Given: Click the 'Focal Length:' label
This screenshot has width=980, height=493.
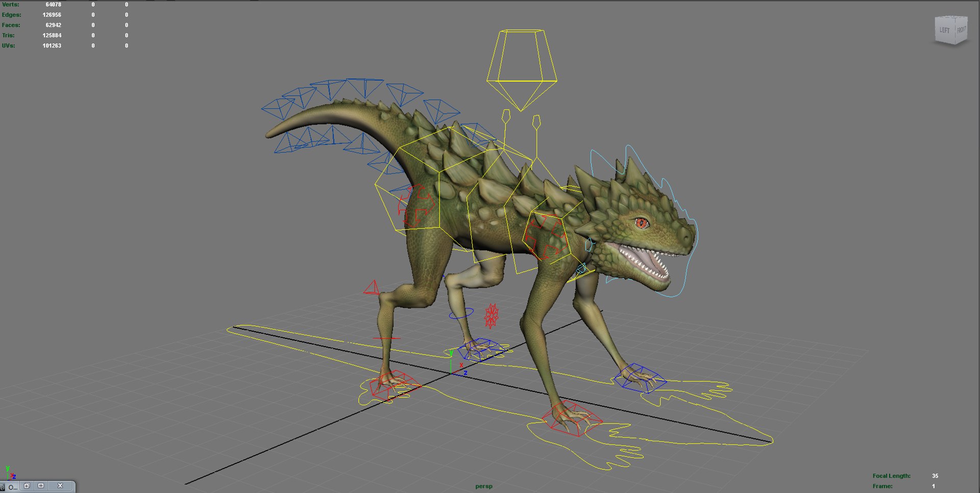Looking at the screenshot, I should [x=891, y=476].
